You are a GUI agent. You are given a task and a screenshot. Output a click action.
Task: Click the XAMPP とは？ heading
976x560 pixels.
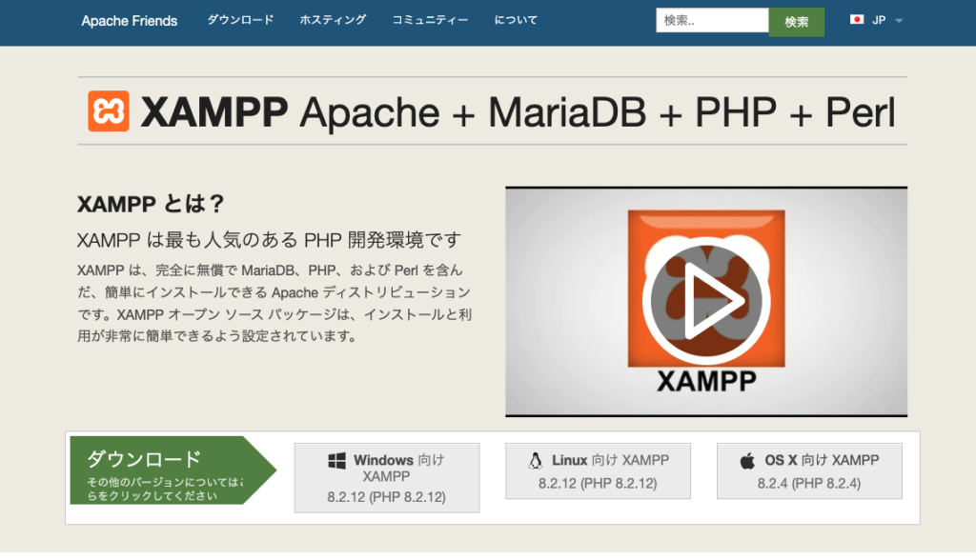point(150,204)
